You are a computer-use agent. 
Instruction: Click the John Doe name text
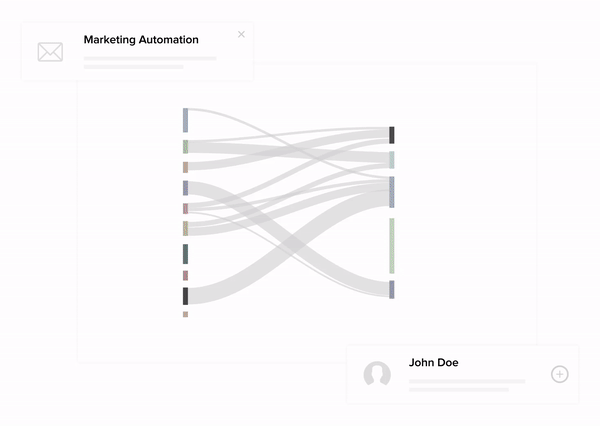click(x=434, y=362)
